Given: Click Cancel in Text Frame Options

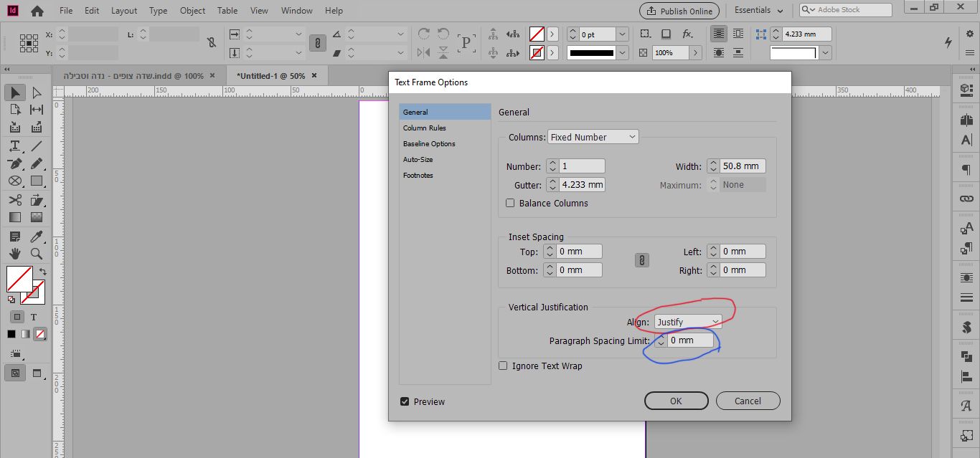Looking at the screenshot, I should point(748,401).
